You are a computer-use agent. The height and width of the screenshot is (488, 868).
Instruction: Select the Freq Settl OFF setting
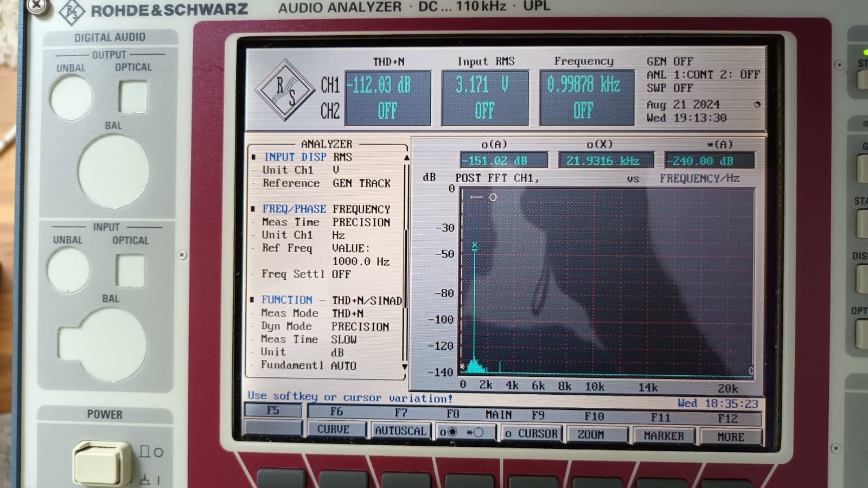(306, 274)
